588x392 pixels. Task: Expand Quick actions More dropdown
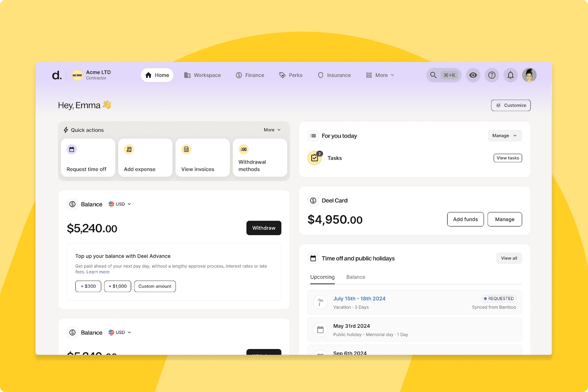272,130
